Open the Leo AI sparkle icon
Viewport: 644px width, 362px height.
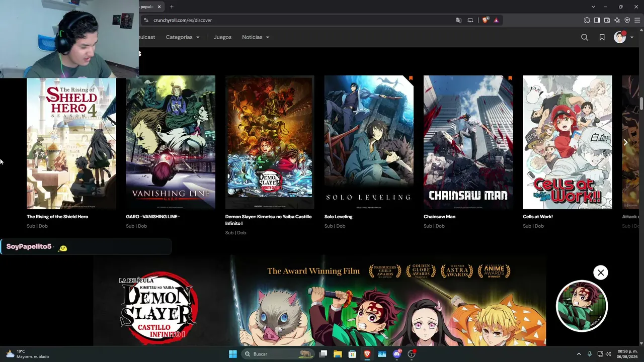click(617, 20)
